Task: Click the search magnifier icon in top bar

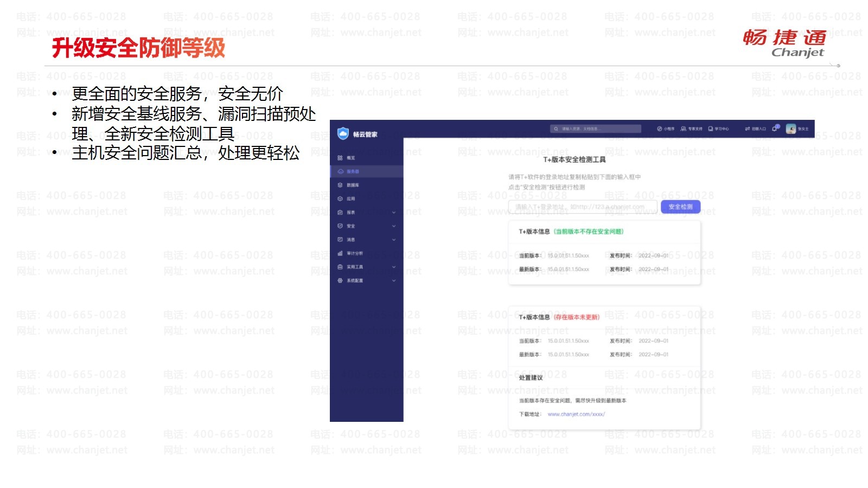Action: click(556, 129)
